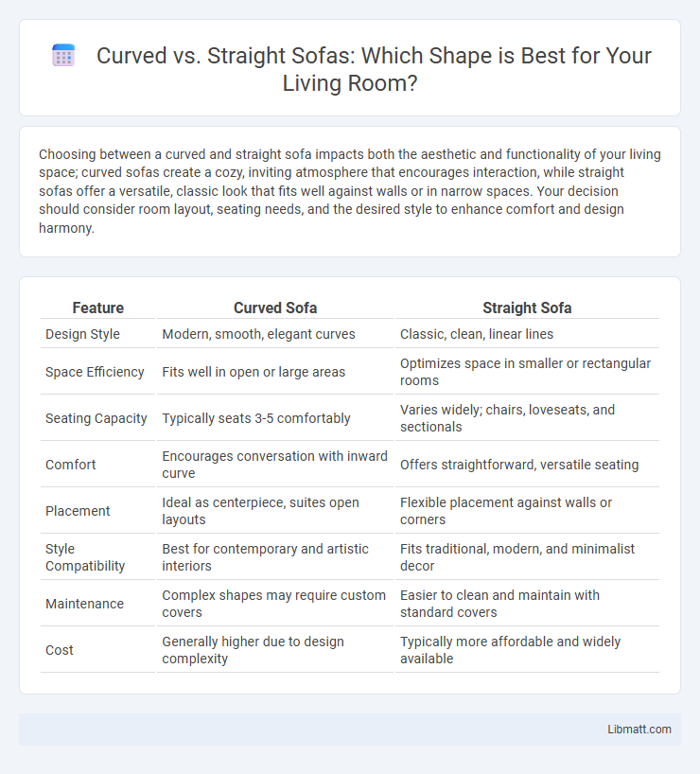This screenshot has height=774, width=700.
Task: Click the Maintenance row label
Action: (x=84, y=604)
